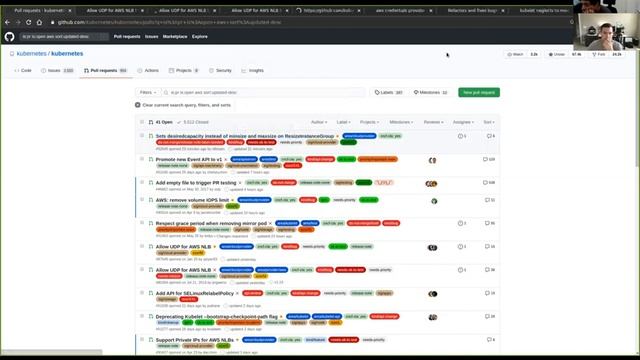
Task: Click reviewer avatars on Promote new Event API row
Action: pyautogui.click(x=432, y=160)
